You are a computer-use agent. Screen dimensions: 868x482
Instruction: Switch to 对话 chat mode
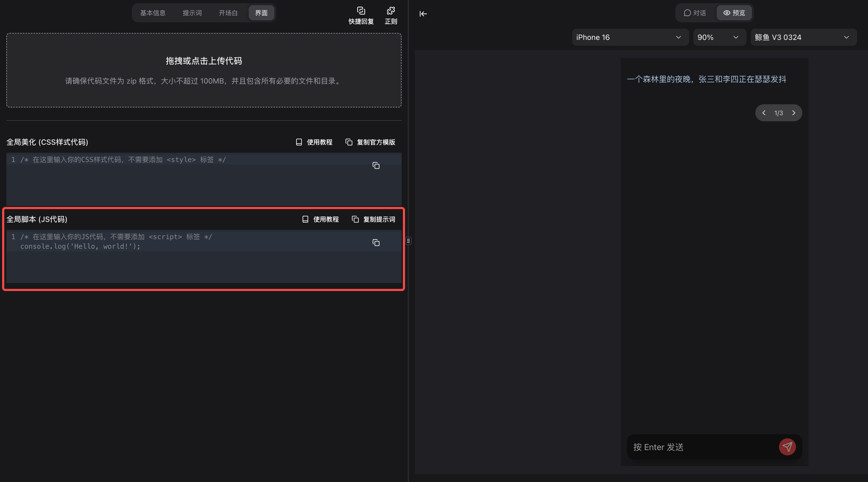[x=695, y=13]
